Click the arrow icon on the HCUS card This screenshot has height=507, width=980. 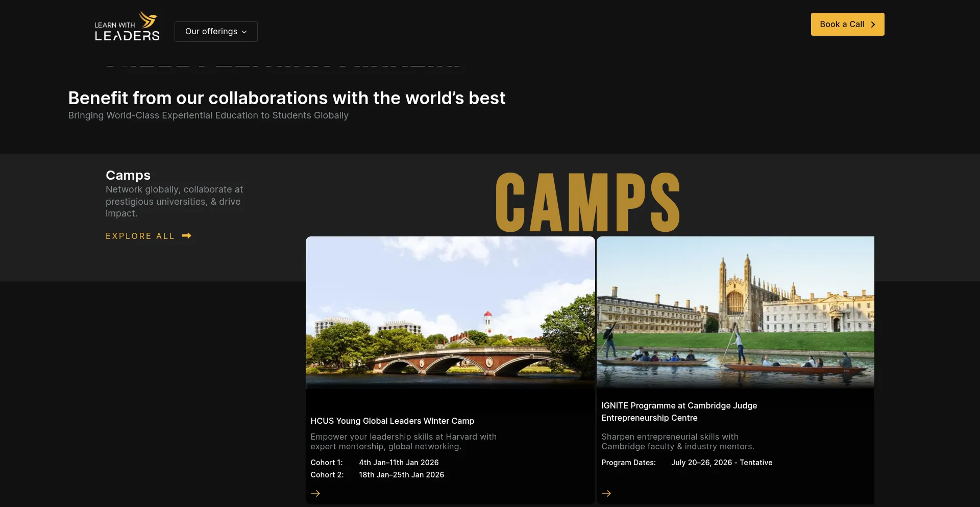click(315, 493)
